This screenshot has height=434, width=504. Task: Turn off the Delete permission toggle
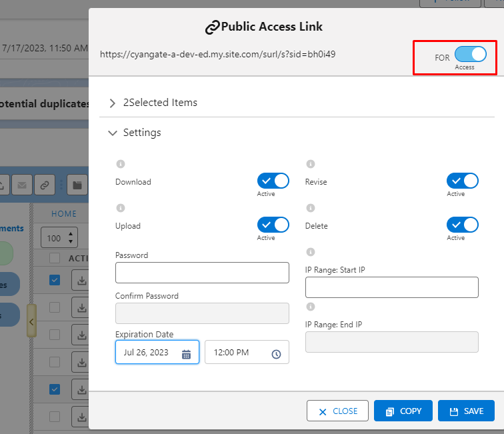[x=463, y=225]
